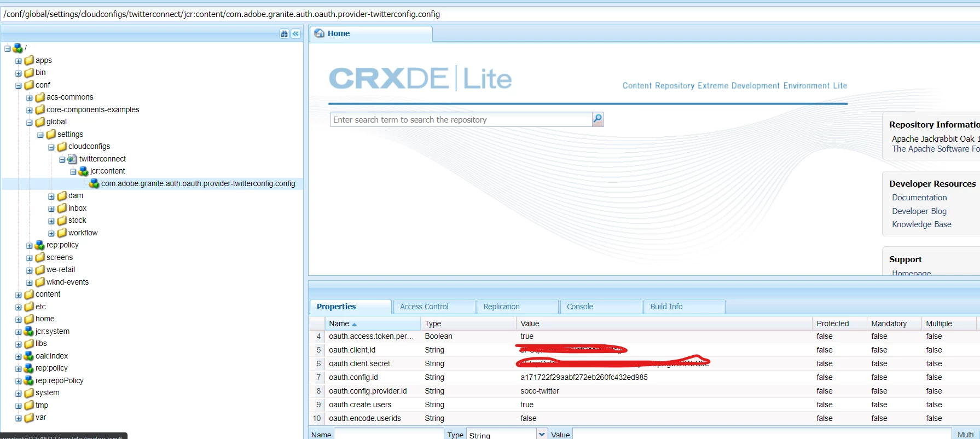Click the content folder icon
This screenshot has width=980, height=439.
point(29,294)
